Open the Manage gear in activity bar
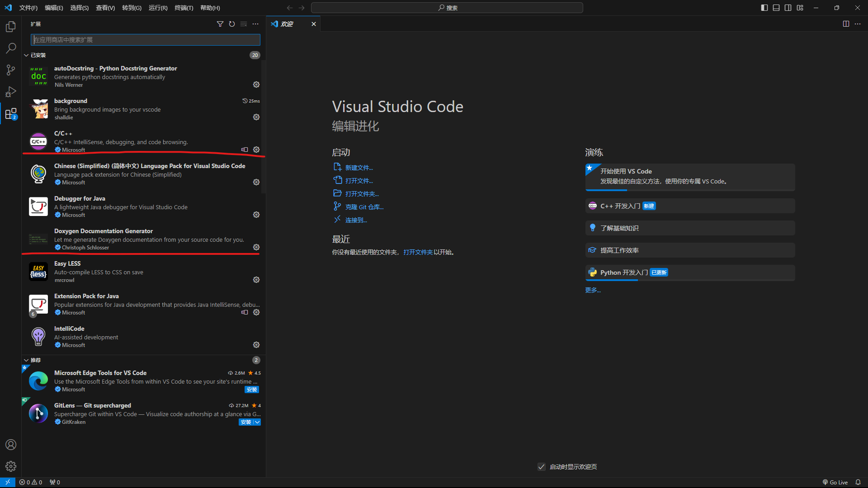Viewport: 868px width, 488px height. (11, 466)
